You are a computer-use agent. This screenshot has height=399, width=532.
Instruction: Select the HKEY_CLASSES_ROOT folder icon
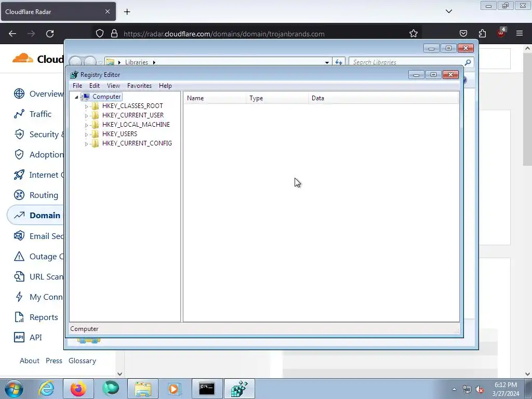tap(96, 106)
